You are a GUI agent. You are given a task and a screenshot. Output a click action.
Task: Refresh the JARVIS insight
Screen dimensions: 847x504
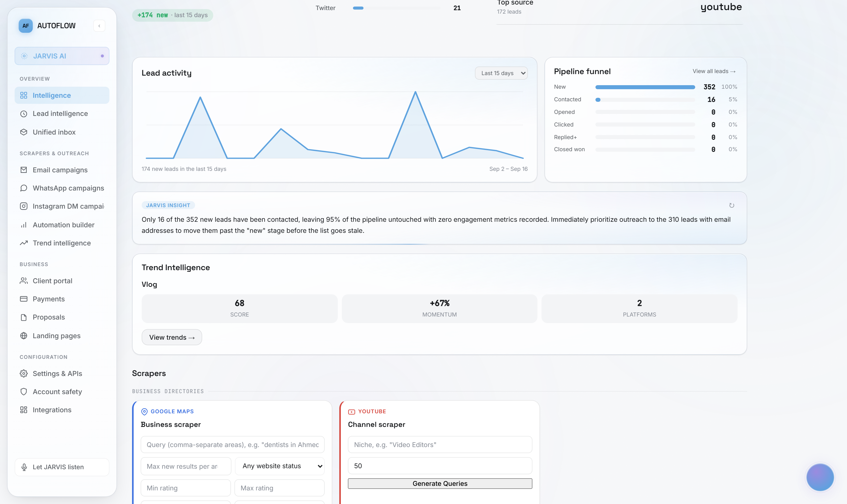coord(732,205)
